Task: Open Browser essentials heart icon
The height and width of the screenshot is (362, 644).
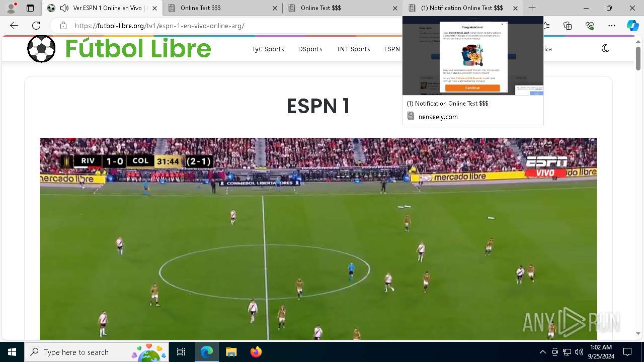Action: [x=590, y=26]
